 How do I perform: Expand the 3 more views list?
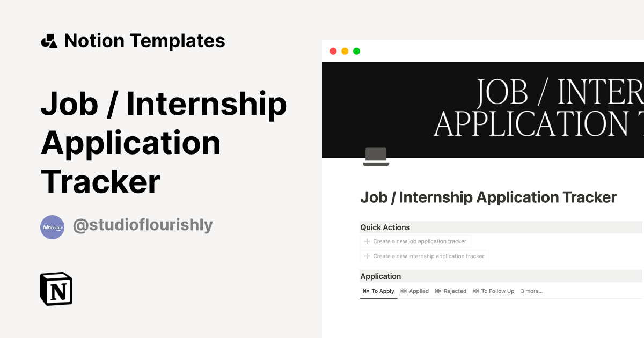tap(531, 291)
